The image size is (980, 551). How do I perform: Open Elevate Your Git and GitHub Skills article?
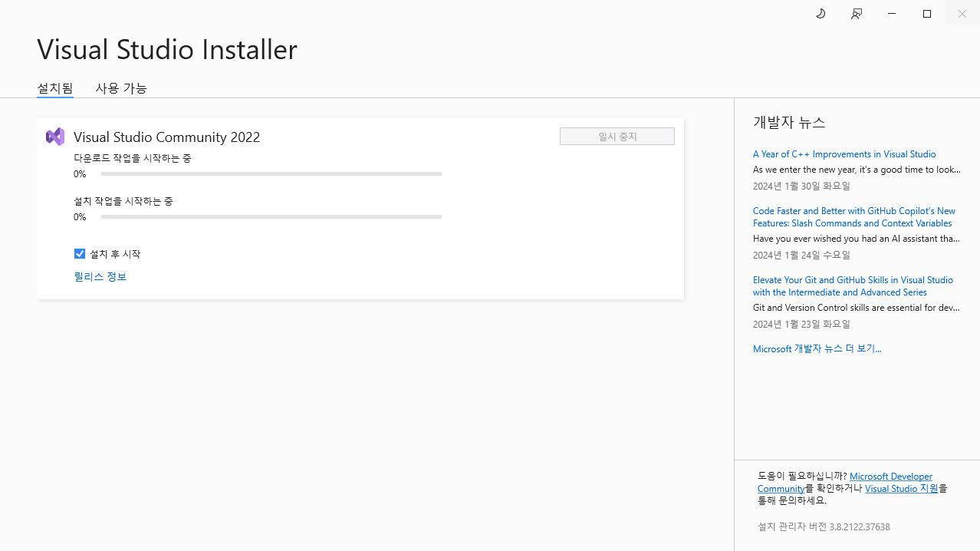coord(853,286)
